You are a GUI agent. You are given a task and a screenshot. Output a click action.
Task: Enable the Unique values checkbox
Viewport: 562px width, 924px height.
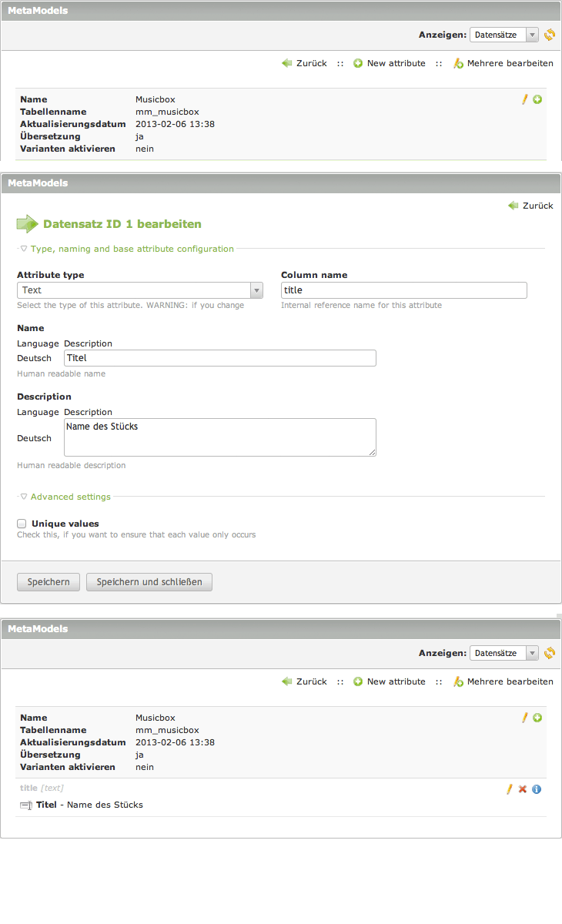tap(22, 524)
